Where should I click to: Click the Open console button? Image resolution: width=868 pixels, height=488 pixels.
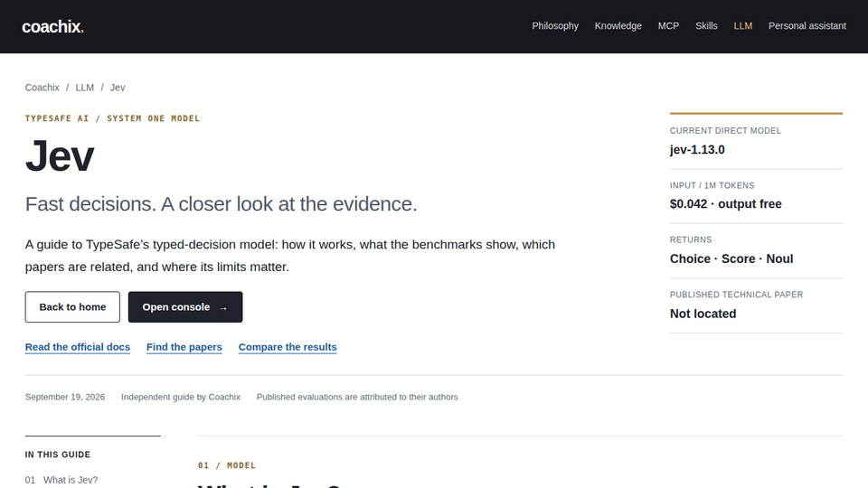click(185, 307)
